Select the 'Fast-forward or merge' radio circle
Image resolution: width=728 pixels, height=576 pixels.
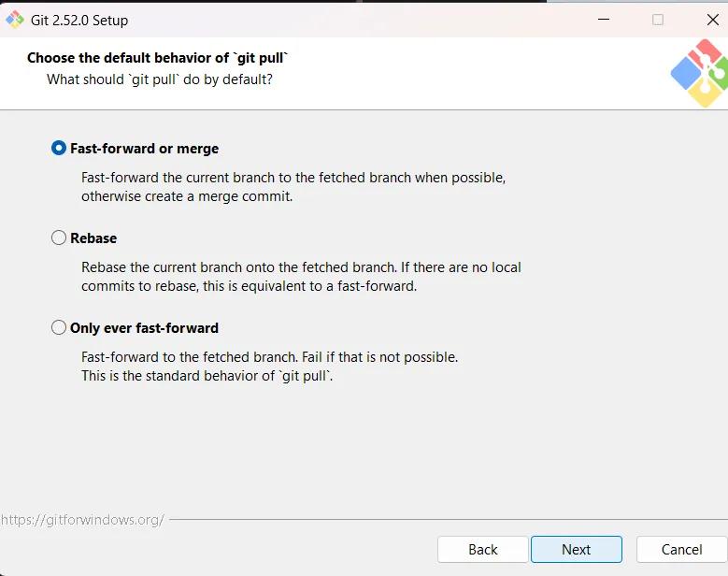point(59,149)
